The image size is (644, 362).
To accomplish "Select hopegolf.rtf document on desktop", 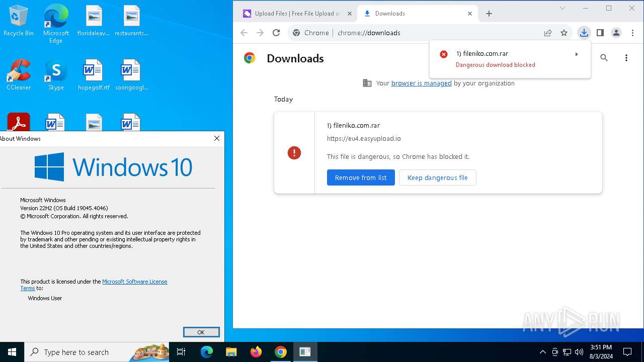I will tap(94, 75).
